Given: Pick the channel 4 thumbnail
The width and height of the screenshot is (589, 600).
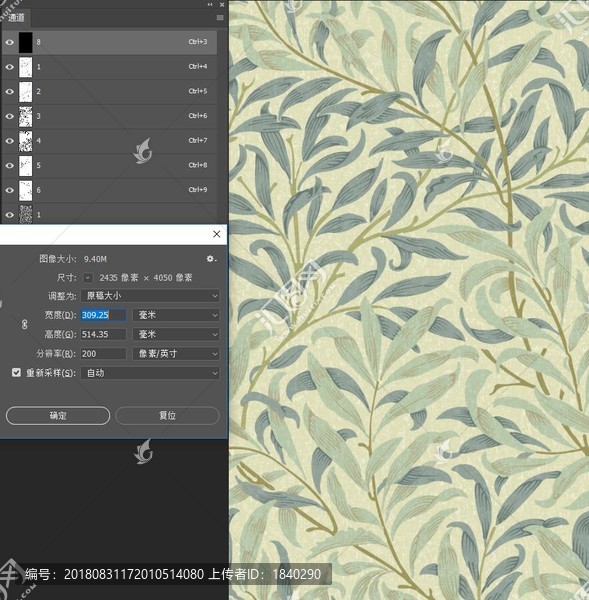Looking at the screenshot, I should 26,141.
